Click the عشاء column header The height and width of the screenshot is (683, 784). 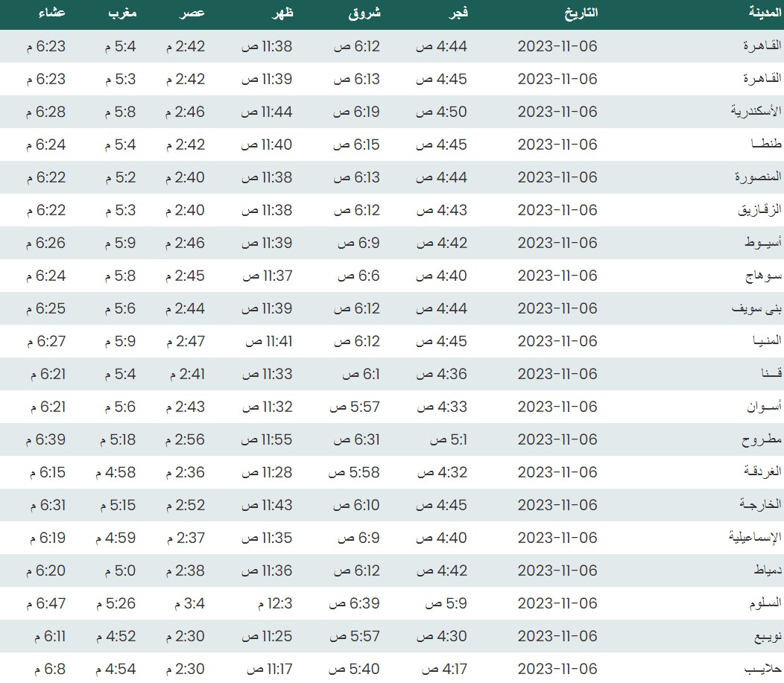click(51, 13)
